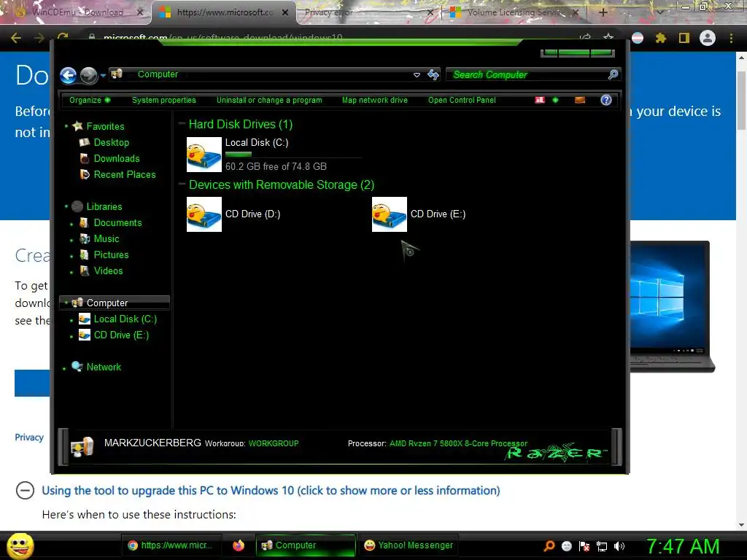Click the Firefox taskbar icon
This screenshot has width=747, height=560.
pos(239,545)
